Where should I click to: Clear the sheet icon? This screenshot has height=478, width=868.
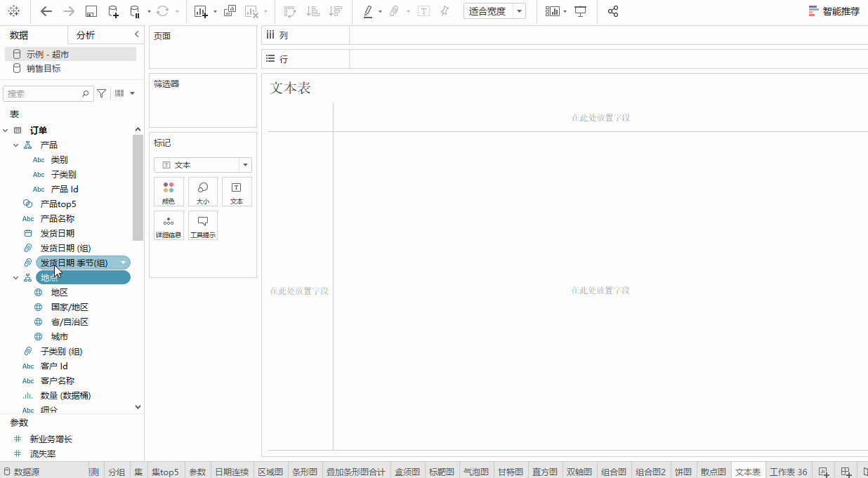252,11
